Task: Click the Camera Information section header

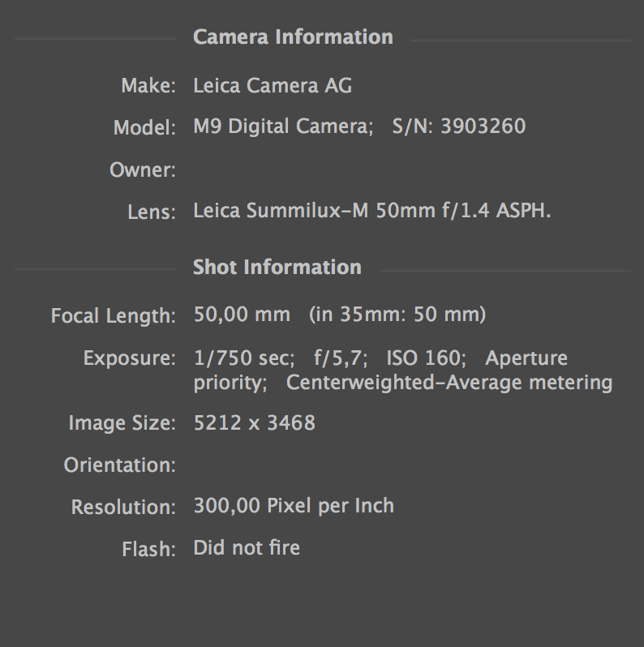Action: 293,37
